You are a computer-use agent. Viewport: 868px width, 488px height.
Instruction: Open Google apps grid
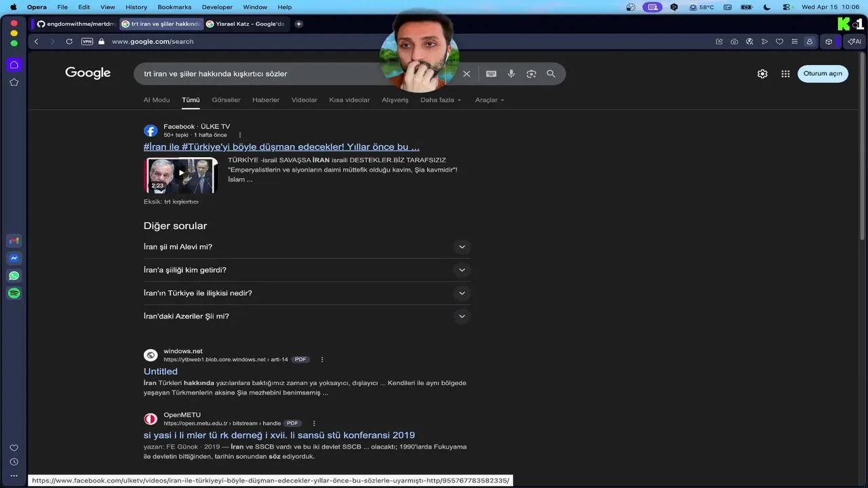(785, 74)
